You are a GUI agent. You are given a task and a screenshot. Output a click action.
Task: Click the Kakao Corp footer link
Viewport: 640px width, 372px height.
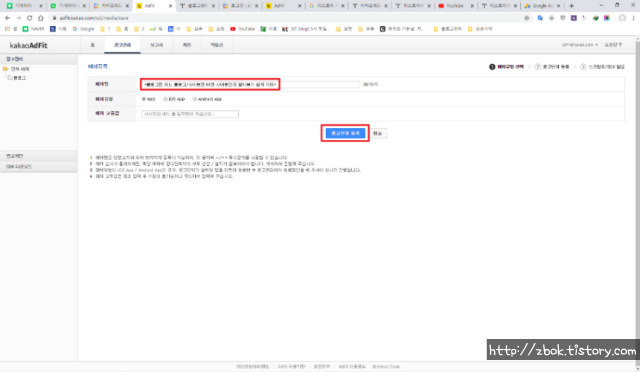click(386, 366)
